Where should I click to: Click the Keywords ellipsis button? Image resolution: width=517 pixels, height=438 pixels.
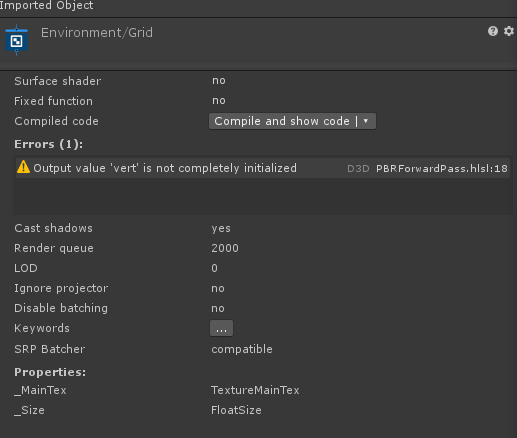[221, 328]
